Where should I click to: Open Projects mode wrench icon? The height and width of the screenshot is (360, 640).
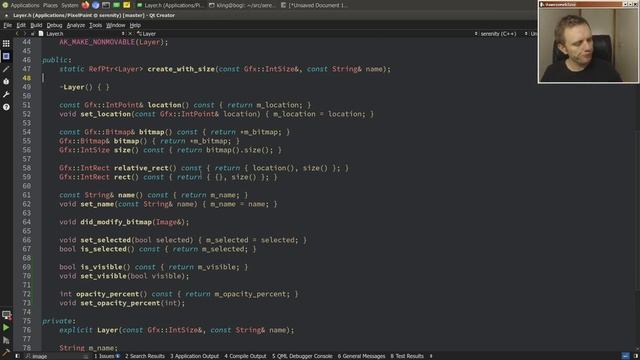coord(6,94)
